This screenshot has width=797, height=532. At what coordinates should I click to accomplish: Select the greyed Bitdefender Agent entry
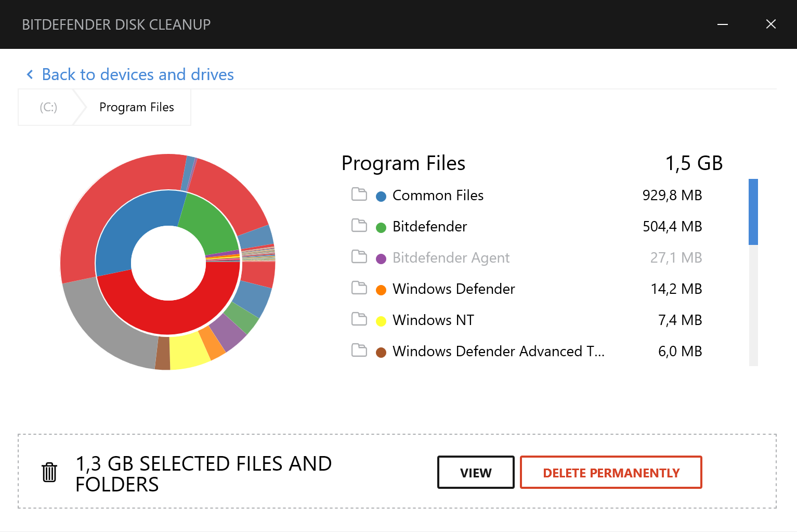tap(451, 258)
